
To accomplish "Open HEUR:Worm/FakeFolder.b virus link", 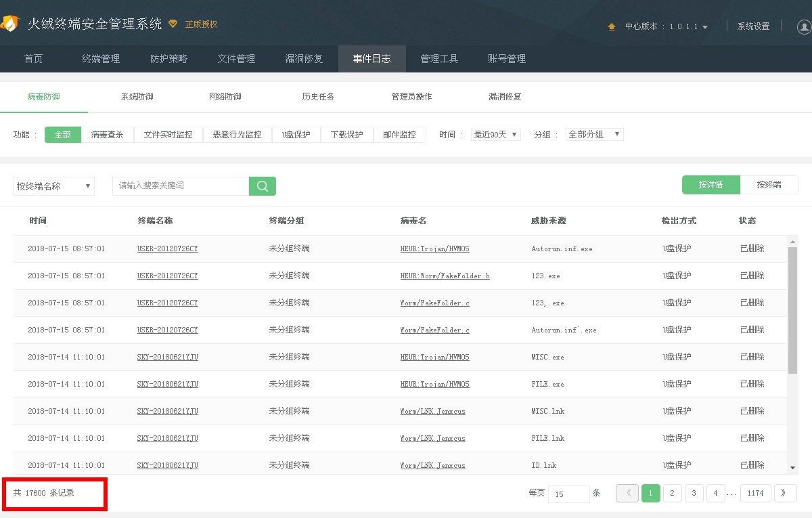I will click(x=445, y=276).
